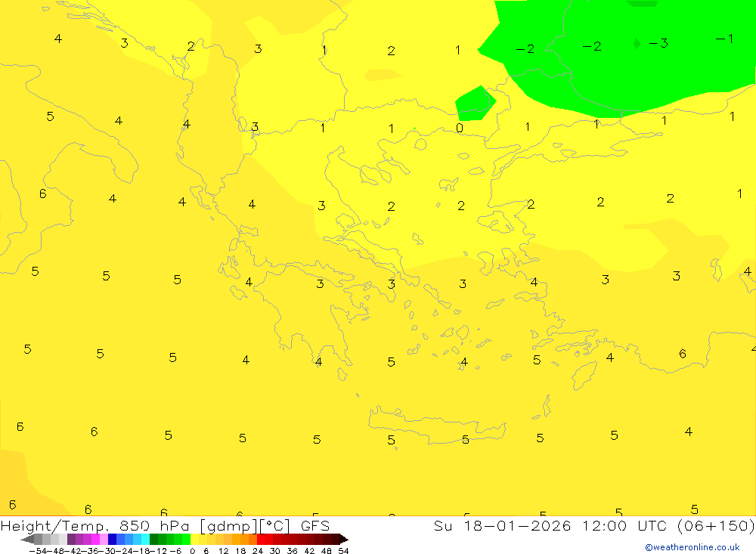Screen dimensions: 756x554
Task: Open the weatheronline.co.uk copyright link
Action: click(x=692, y=547)
